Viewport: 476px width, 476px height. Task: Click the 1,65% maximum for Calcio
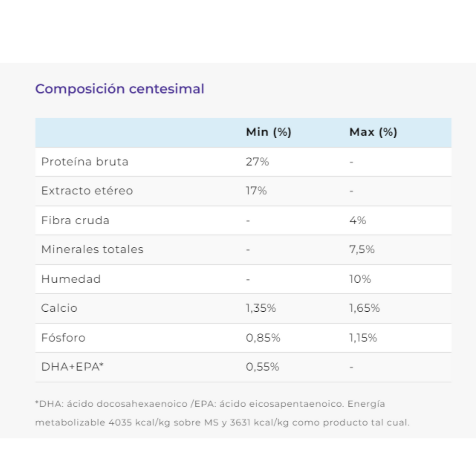pos(365,308)
